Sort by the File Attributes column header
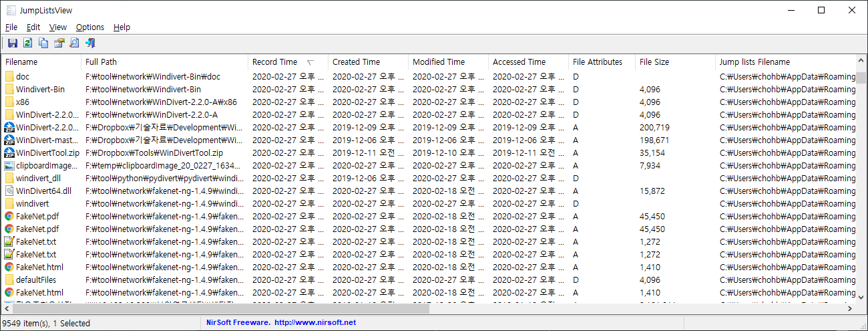The width and height of the screenshot is (868, 331). [x=602, y=62]
